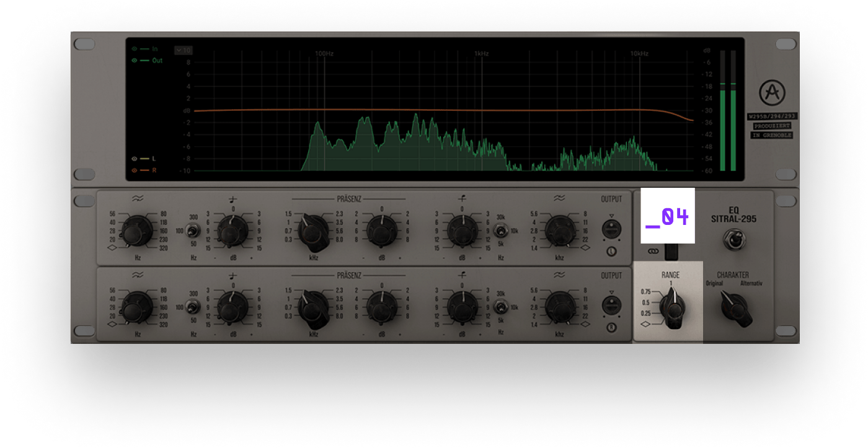Click the circled L channel button
This screenshot has height=448, width=868.
[611, 252]
